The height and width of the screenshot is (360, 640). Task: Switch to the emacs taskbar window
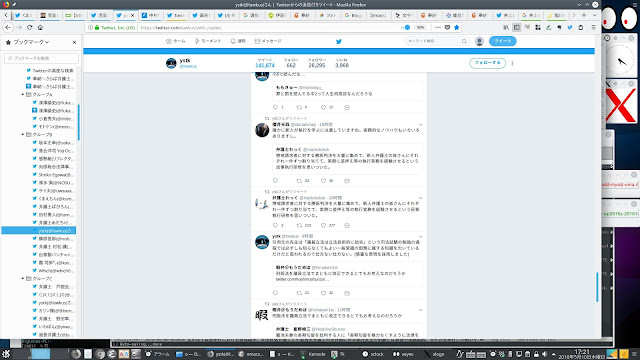click(x=251, y=354)
